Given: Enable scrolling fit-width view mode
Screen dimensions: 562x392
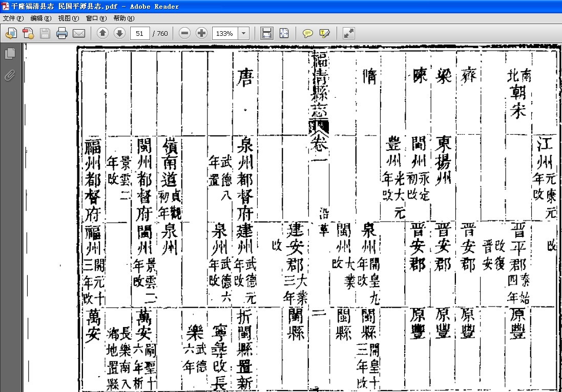Looking at the screenshot, I should [x=267, y=33].
